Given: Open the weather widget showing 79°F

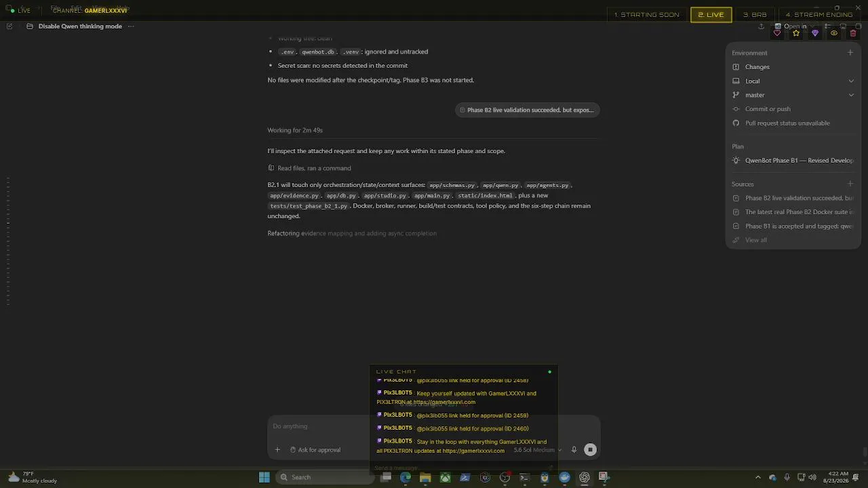Looking at the screenshot, I should click(x=33, y=477).
